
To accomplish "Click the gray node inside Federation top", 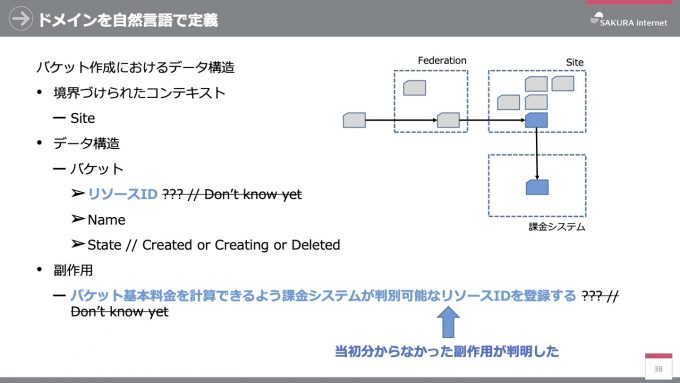I will [414, 88].
